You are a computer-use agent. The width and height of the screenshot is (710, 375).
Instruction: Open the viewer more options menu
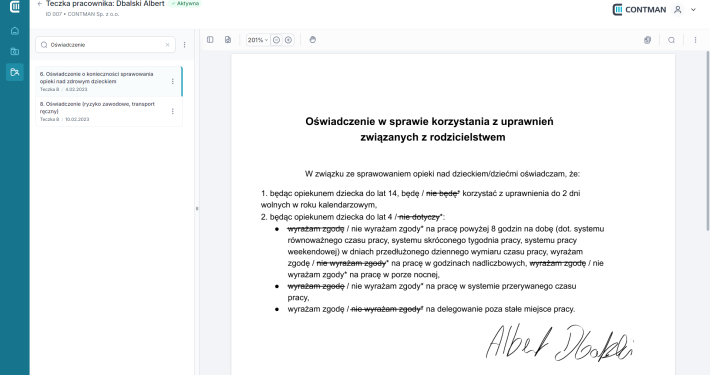(x=696, y=40)
